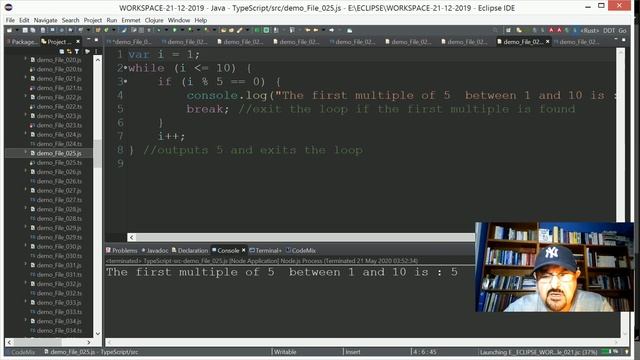Image resolution: width=640 pixels, height=360 pixels.
Task: Toggle code folding on line 3
Action: coord(125,82)
